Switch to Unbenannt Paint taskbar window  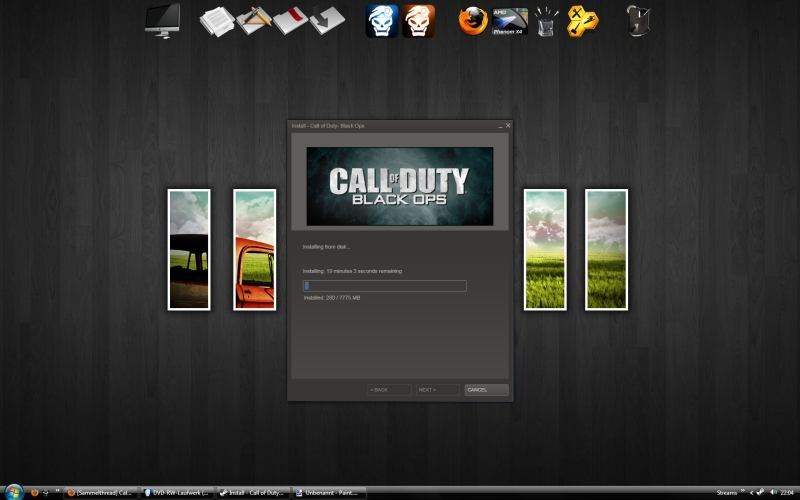pyautogui.click(x=329, y=493)
